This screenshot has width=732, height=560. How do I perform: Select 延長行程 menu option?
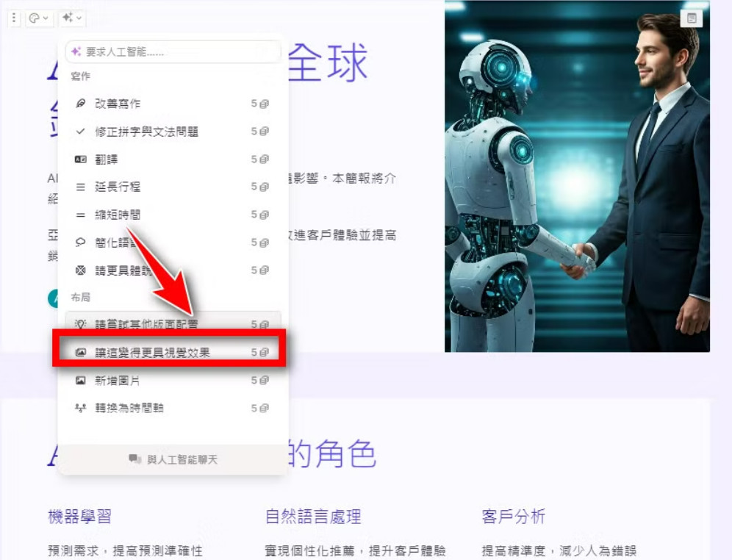(173, 187)
